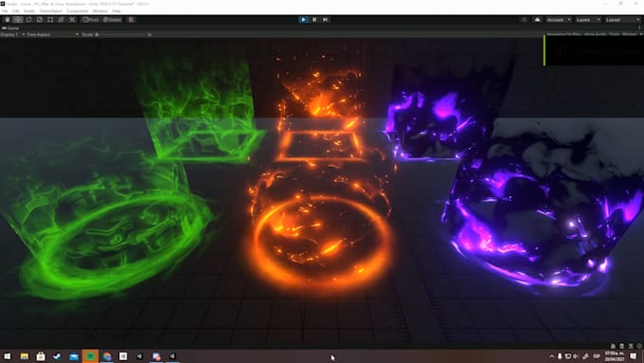Viewport: 644px width, 363px height.
Task: Switch to the Game tab
Action: pos(10,27)
